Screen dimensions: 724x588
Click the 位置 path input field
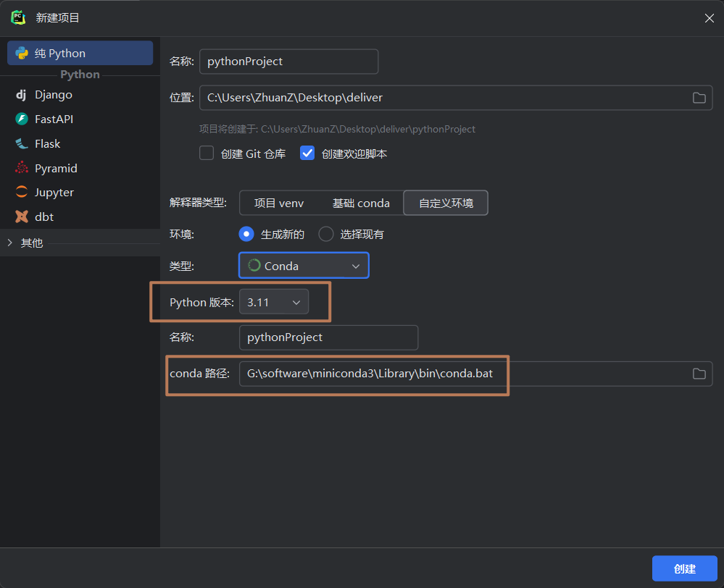tap(456, 97)
